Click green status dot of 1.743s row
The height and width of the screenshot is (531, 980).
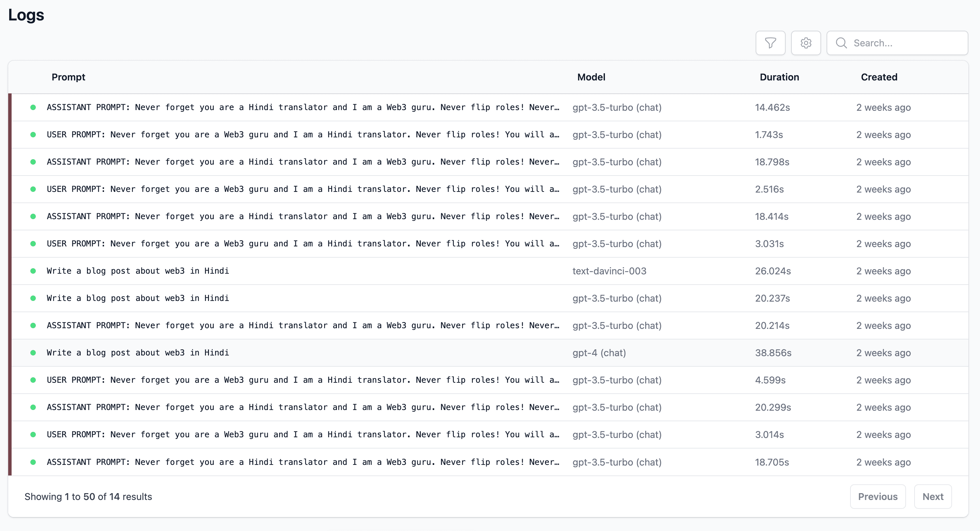[33, 135]
